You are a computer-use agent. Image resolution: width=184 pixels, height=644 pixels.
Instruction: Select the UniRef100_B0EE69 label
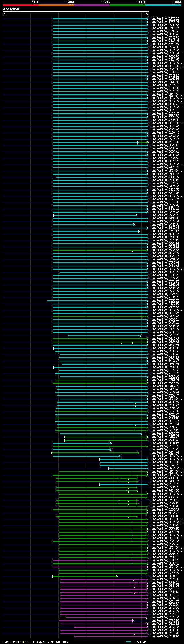(165, 383)
